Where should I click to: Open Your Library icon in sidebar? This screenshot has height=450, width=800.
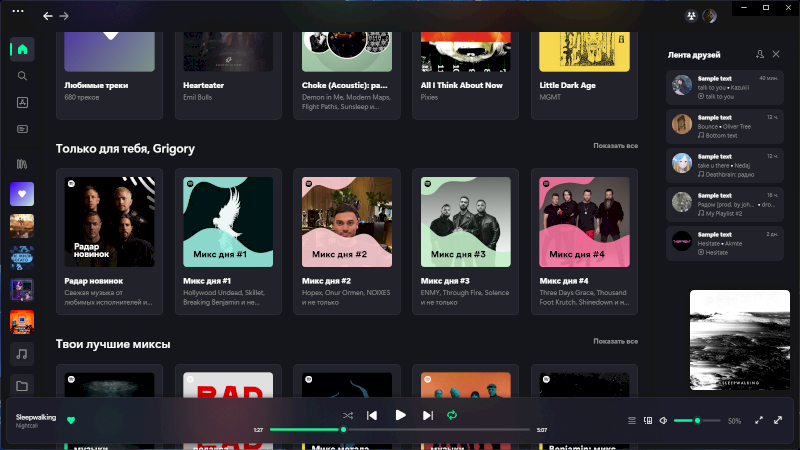coord(22,163)
